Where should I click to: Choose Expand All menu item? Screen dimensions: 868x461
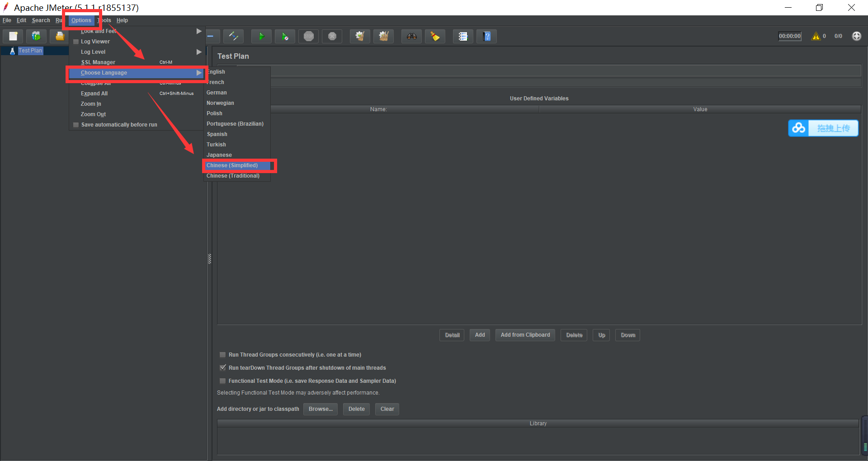click(x=136, y=94)
